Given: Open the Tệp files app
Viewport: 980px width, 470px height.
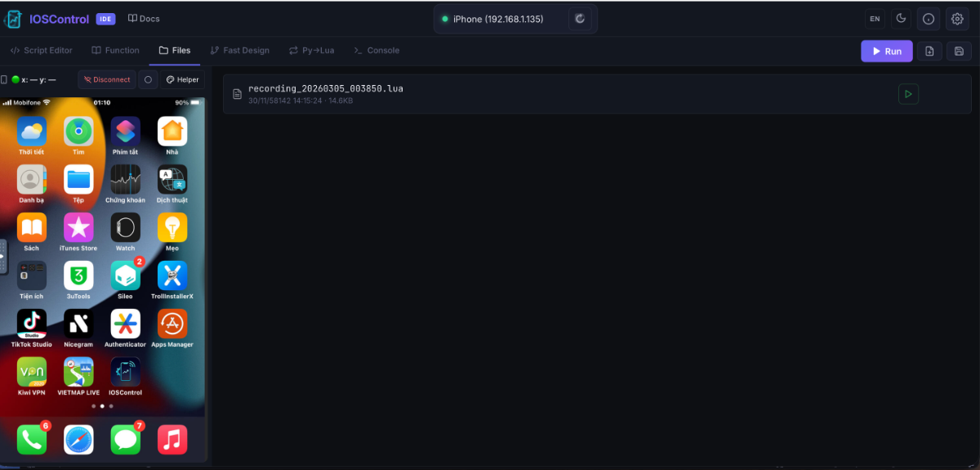Looking at the screenshot, I should coord(78,179).
